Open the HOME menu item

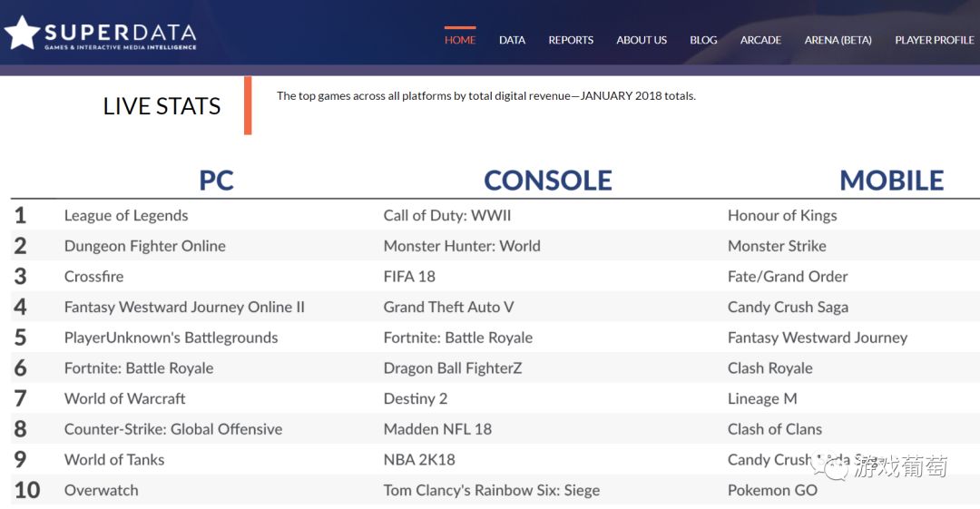click(460, 40)
